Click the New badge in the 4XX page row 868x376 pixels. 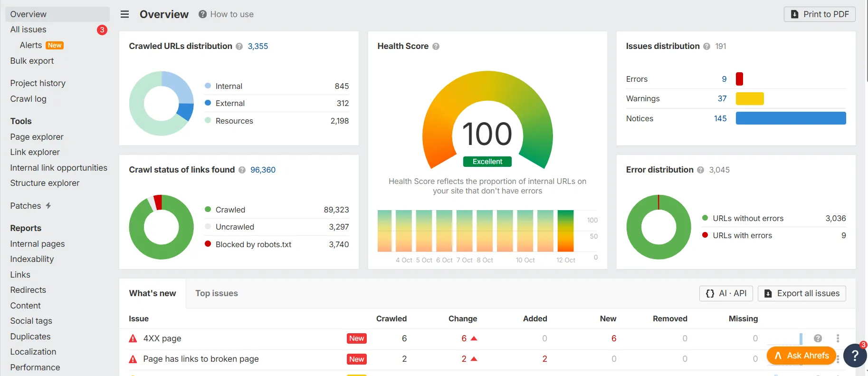coord(357,338)
